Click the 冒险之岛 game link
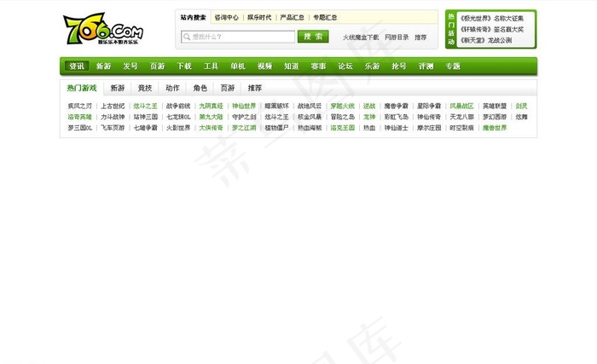Image resolution: width=597 pixels, height=364 pixels. click(x=342, y=117)
